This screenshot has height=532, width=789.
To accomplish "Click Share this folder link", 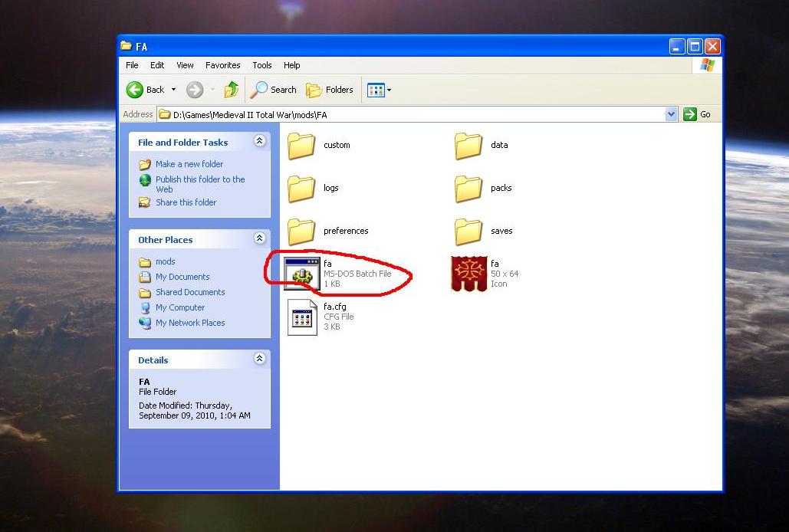I will (186, 202).
